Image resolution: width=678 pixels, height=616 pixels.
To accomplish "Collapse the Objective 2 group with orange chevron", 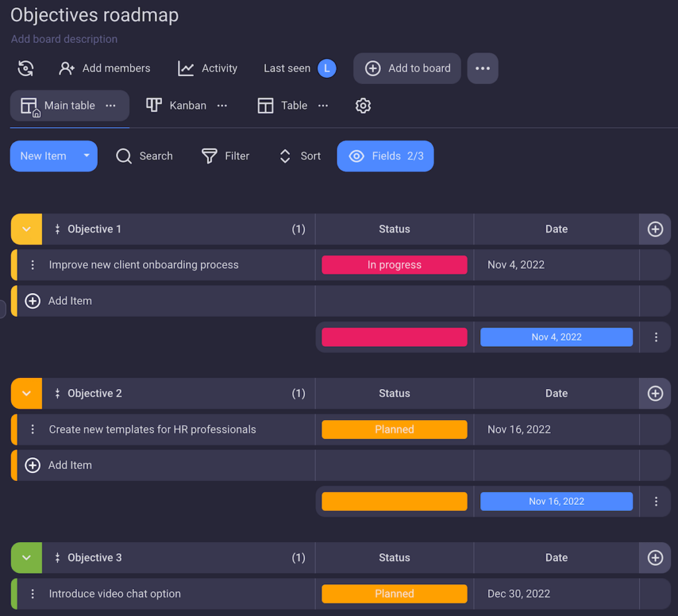I will [26, 394].
